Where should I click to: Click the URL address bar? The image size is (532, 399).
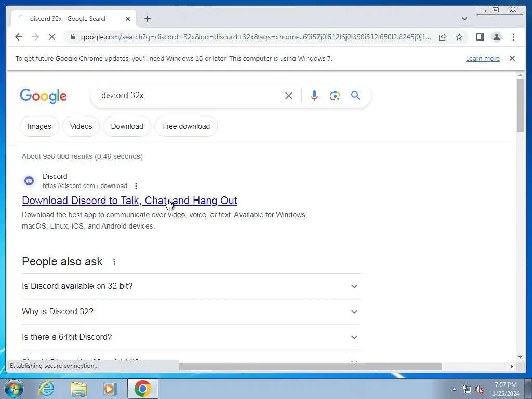tap(256, 37)
